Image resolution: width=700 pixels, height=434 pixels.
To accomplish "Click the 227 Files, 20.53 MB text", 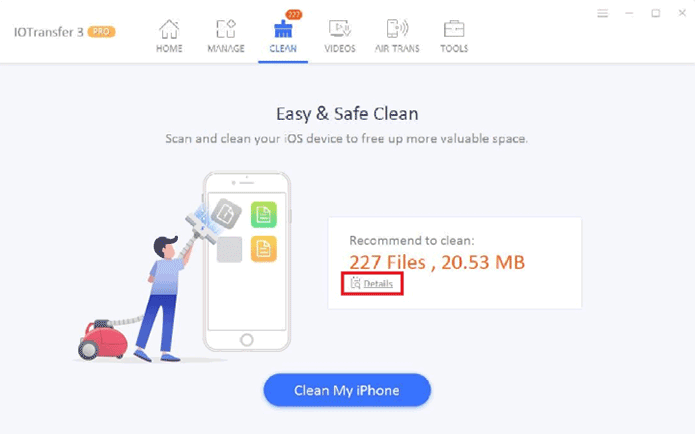I will (x=437, y=262).
